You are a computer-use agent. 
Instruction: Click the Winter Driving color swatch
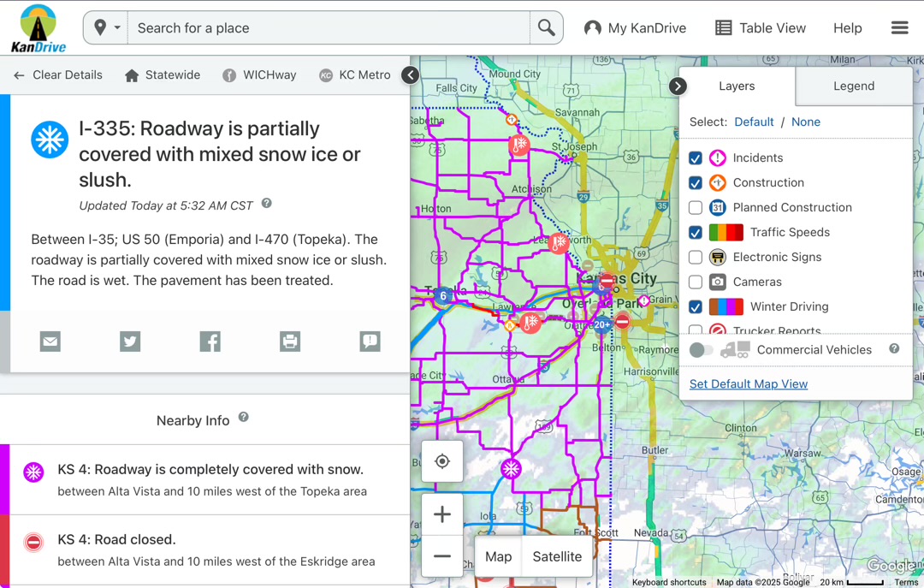[726, 306]
